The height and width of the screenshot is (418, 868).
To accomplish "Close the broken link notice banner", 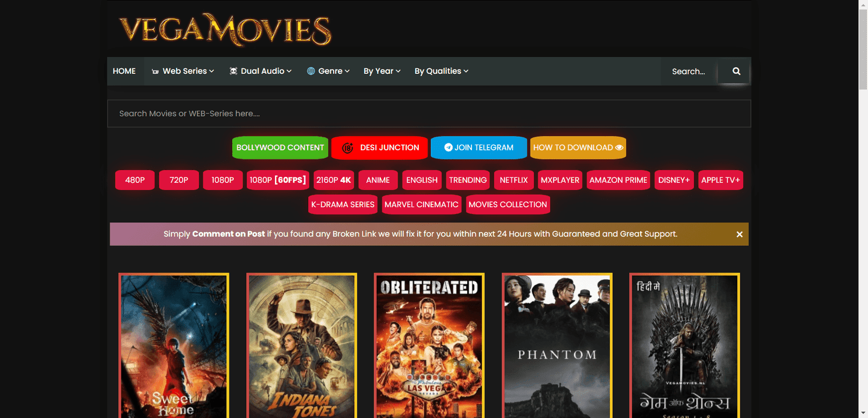I will point(739,235).
